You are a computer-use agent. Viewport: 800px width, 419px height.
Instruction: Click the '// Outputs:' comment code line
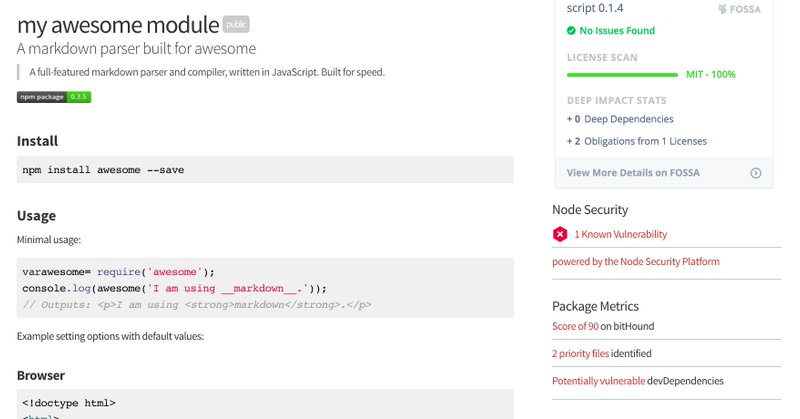point(196,305)
